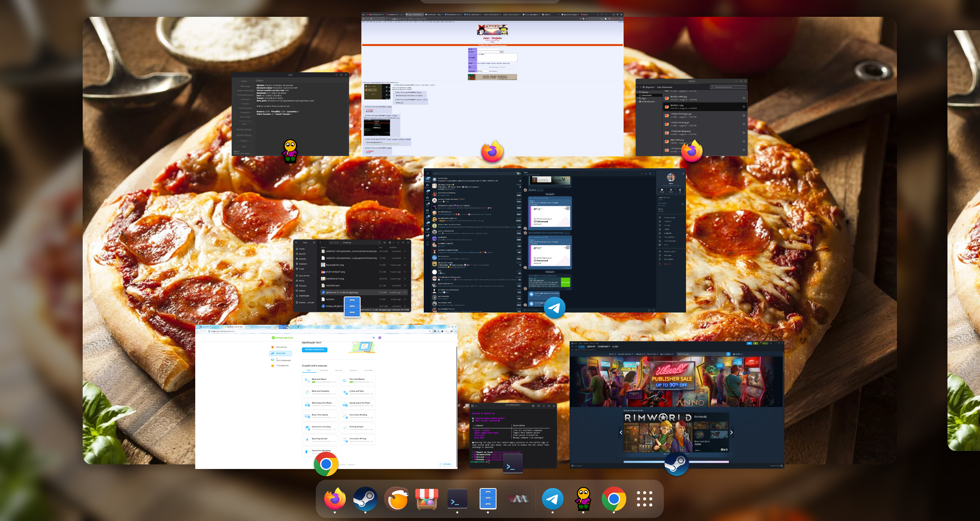
Task: Show all applications grid
Action: point(644,498)
